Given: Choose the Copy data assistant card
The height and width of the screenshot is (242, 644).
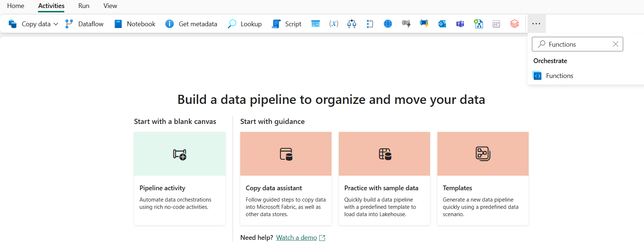Looking at the screenshot, I should (x=285, y=178).
